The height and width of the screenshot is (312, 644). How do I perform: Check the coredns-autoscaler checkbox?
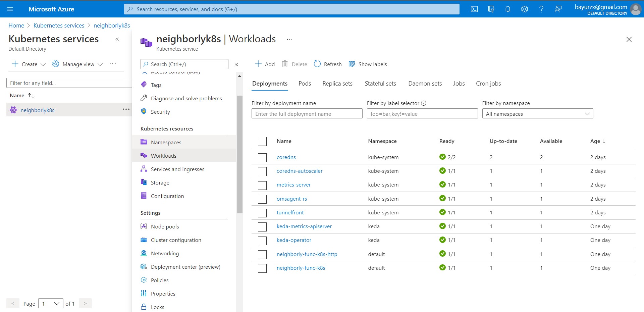tap(262, 171)
